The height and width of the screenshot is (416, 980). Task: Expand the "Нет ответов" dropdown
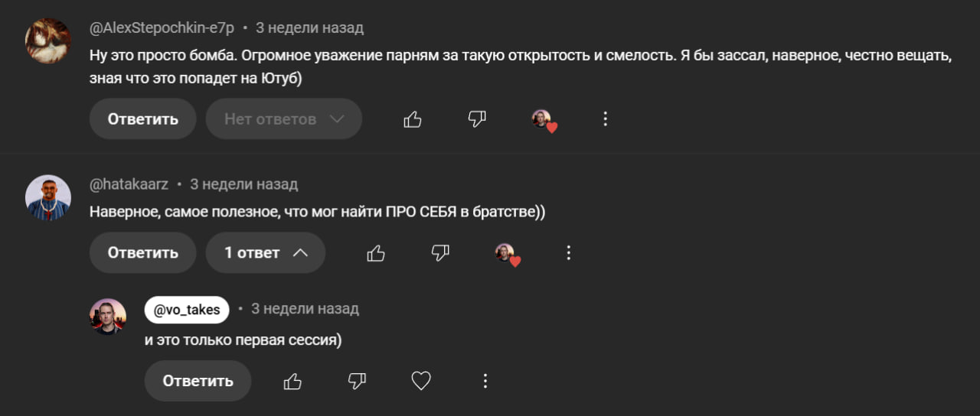283,119
